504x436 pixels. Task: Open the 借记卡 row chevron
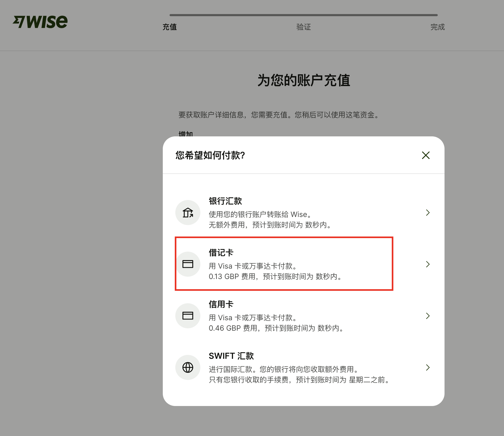[x=428, y=264]
